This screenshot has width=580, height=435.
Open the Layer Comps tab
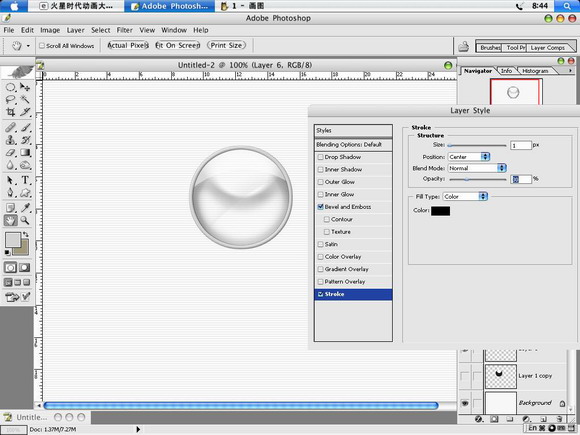pyautogui.click(x=547, y=48)
